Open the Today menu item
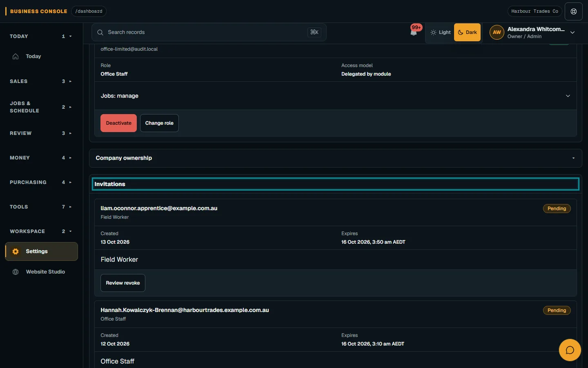The height and width of the screenshot is (368, 588). pyautogui.click(x=41, y=56)
